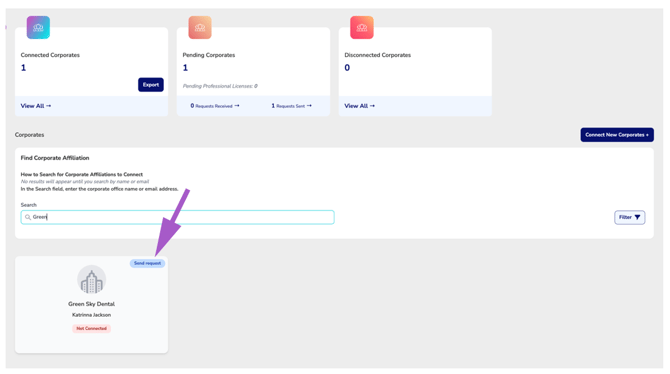The width and height of the screenshot is (670, 374).
Task: Click the Find Corporate Affiliation heading
Action: click(55, 158)
